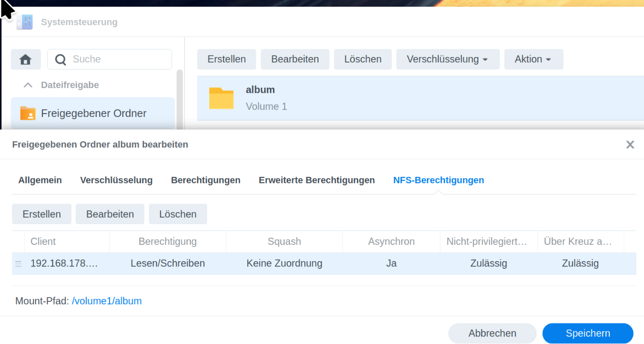Select the album folder name text
Screen dimensions: 644x344
(x=260, y=90)
